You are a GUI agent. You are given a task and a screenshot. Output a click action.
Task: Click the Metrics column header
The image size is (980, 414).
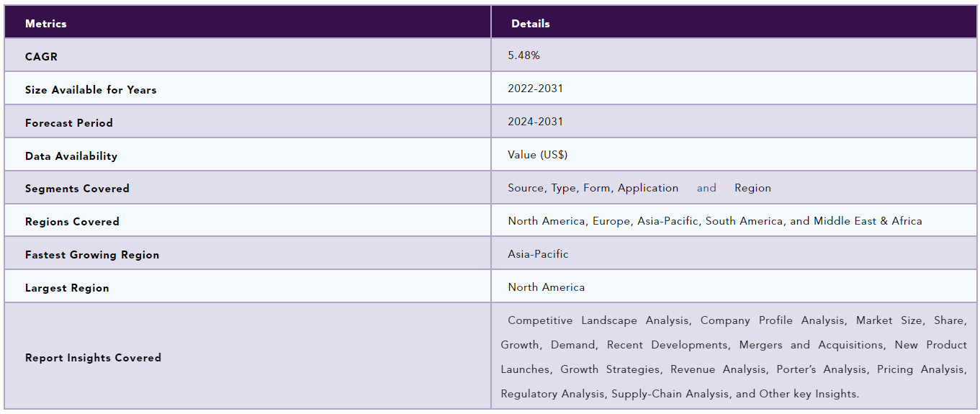pos(46,24)
